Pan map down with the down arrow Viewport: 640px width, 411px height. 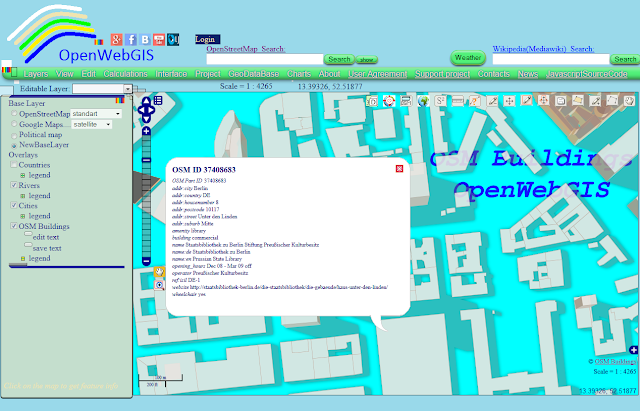click(146, 119)
